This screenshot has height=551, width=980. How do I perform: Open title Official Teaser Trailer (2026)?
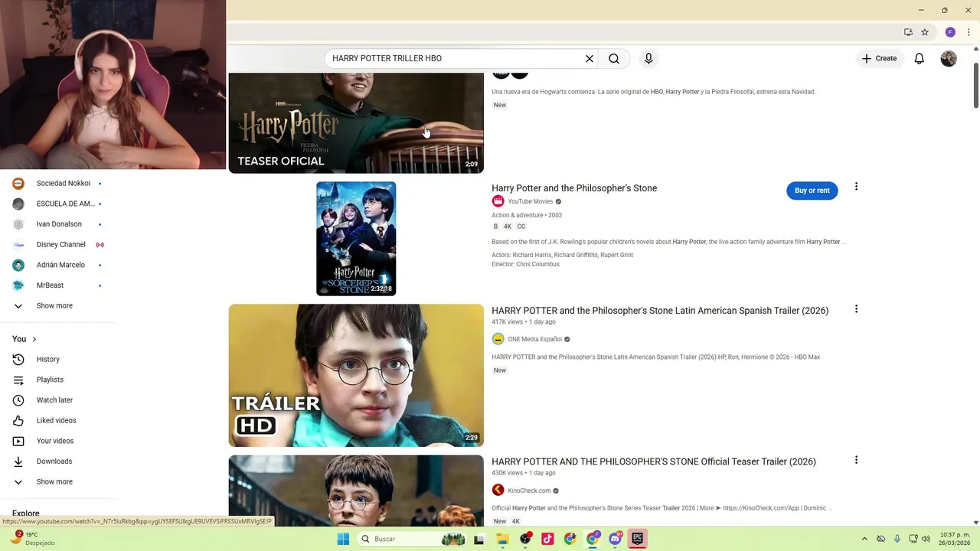tap(654, 461)
